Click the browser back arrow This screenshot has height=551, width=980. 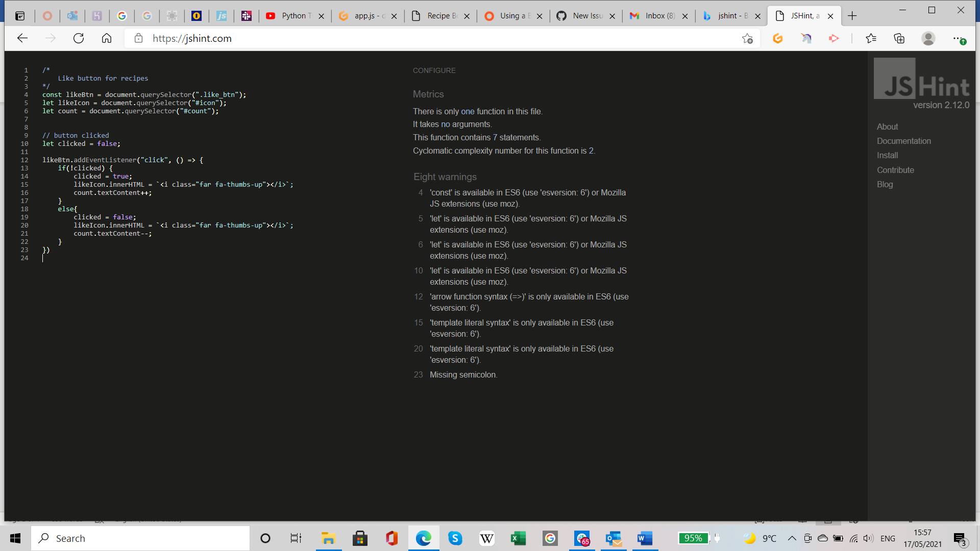pos(22,38)
